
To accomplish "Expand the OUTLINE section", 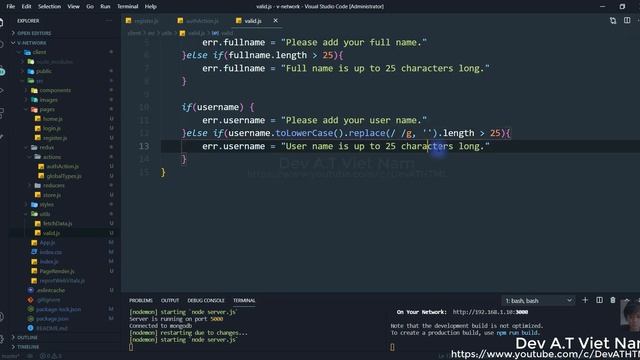I will 27,338.
